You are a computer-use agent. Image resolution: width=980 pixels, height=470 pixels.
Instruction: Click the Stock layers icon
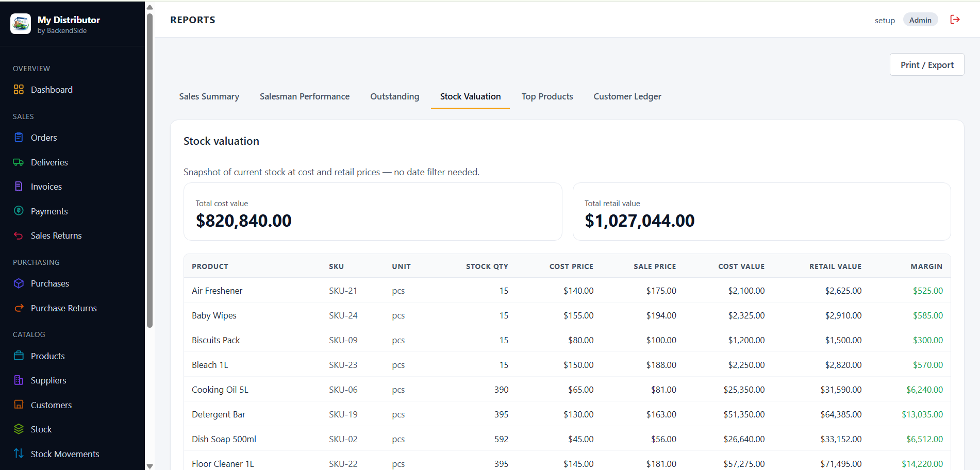pos(19,429)
